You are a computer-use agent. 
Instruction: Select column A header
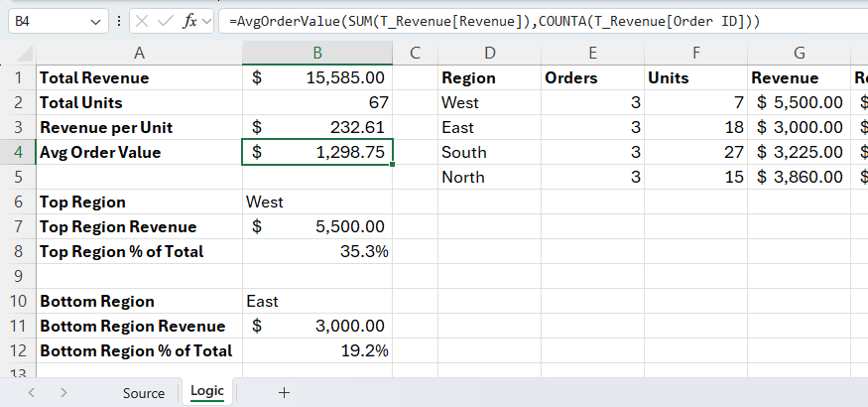[139, 54]
